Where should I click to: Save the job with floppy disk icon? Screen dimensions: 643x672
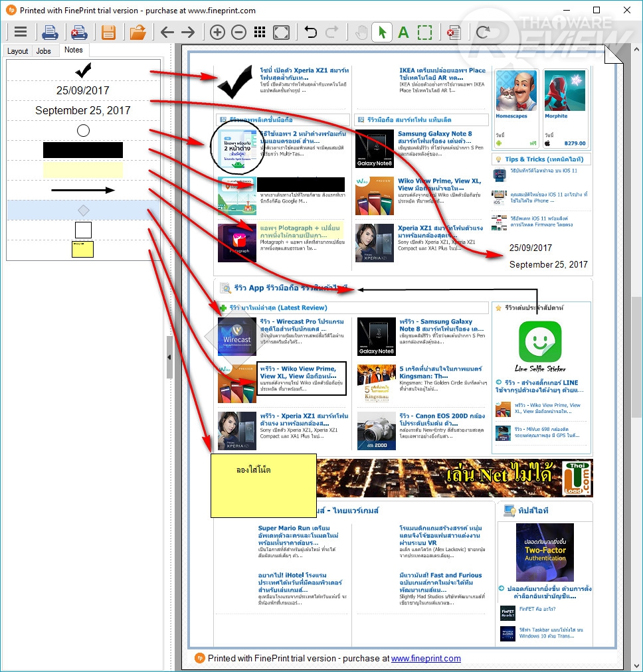click(x=108, y=32)
